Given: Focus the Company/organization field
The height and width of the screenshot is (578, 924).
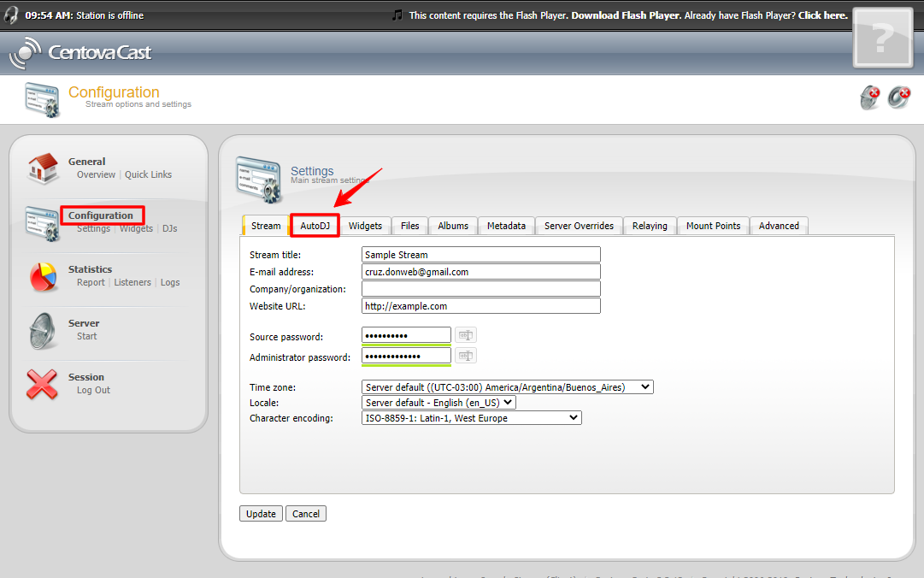Looking at the screenshot, I should [481, 289].
